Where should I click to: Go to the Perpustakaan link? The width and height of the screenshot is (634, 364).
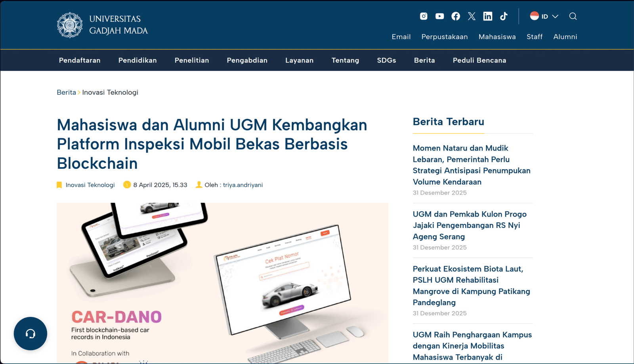[x=445, y=37]
